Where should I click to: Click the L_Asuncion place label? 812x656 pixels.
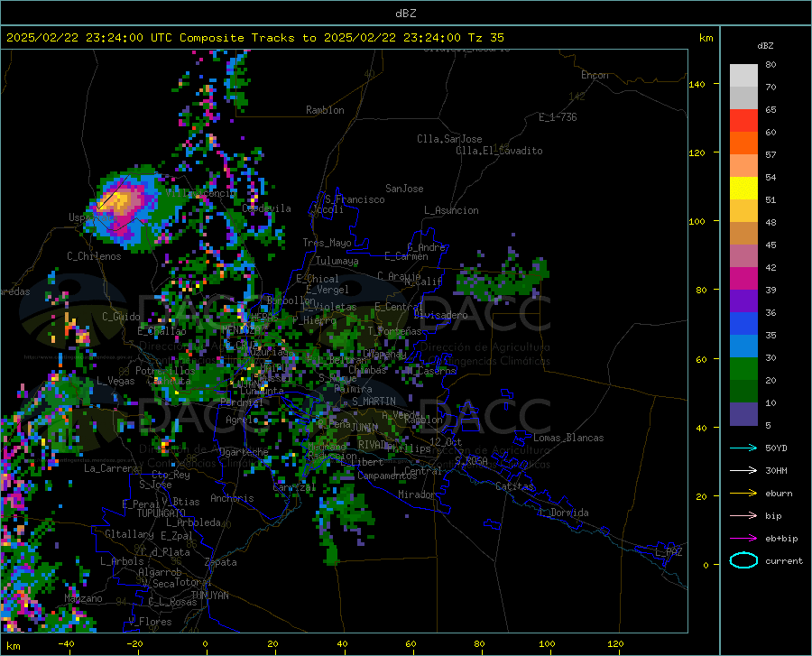point(451,210)
